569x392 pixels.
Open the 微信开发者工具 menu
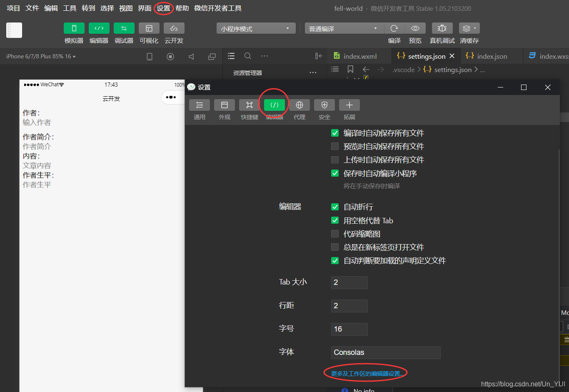point(218,8)
